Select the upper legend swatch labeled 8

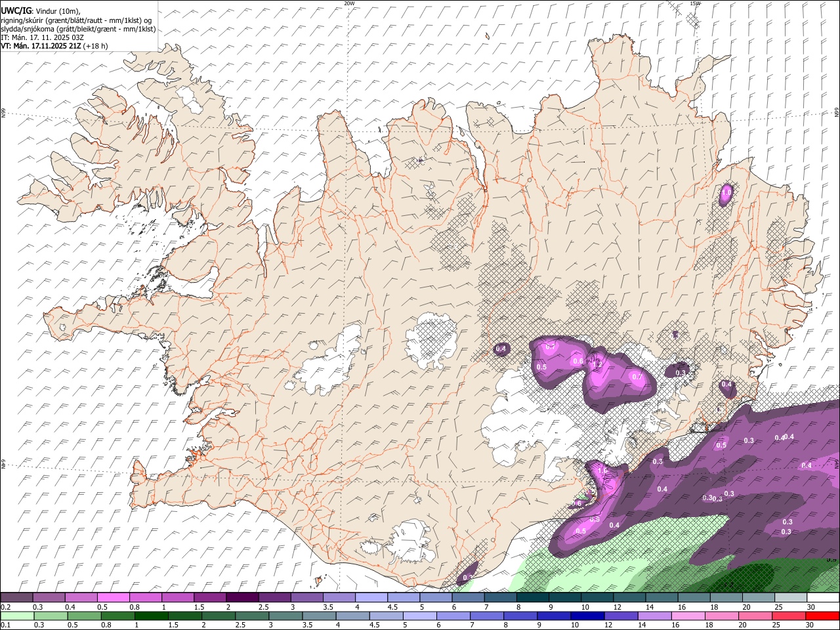533,598
